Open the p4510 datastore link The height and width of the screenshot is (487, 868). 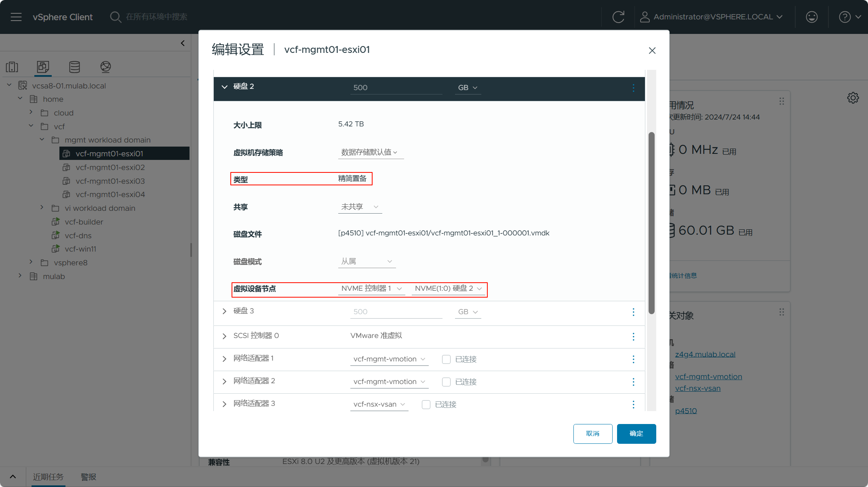686,411
